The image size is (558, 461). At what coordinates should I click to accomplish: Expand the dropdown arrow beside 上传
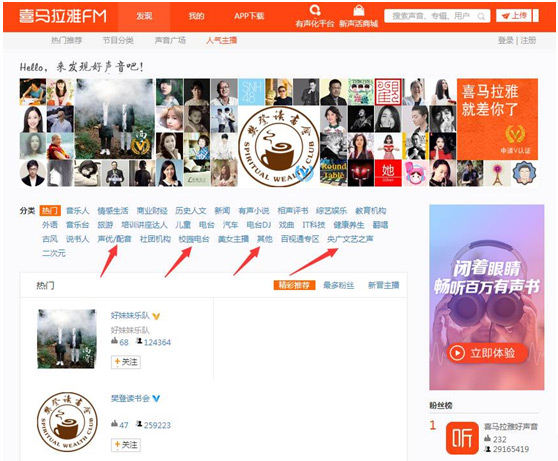pos(536,16)
